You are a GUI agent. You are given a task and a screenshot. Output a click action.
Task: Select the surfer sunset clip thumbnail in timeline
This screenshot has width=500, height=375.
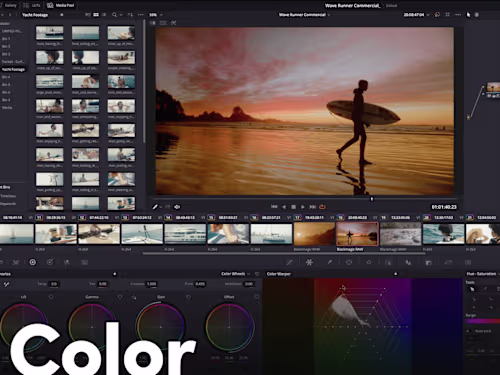pyautogui.click(x=357, y=234)
